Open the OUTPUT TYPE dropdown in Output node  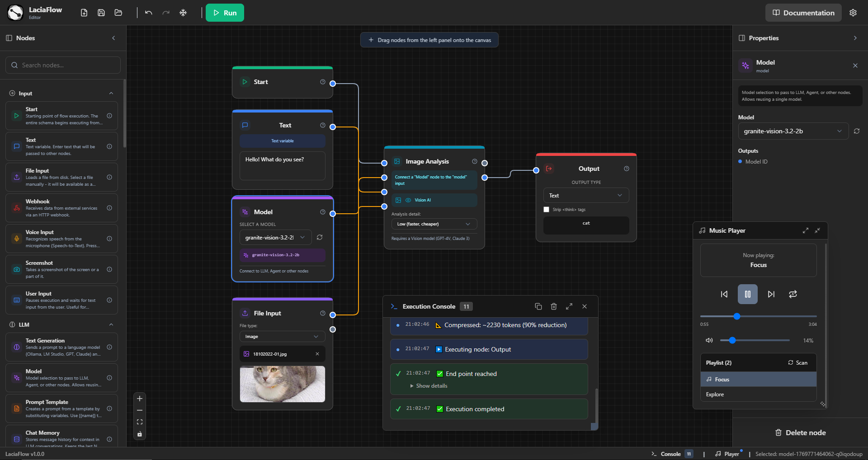(x=586, y=195)
